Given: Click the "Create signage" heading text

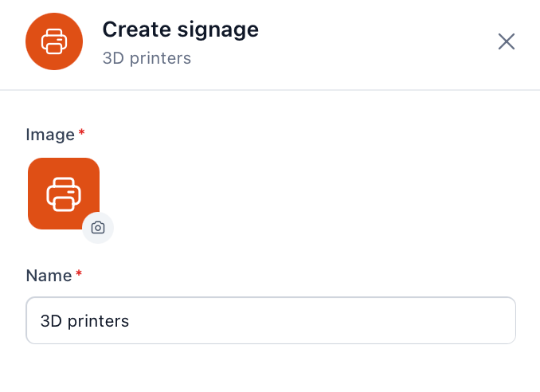Looking at the screenshot, I should pos(181,29).
